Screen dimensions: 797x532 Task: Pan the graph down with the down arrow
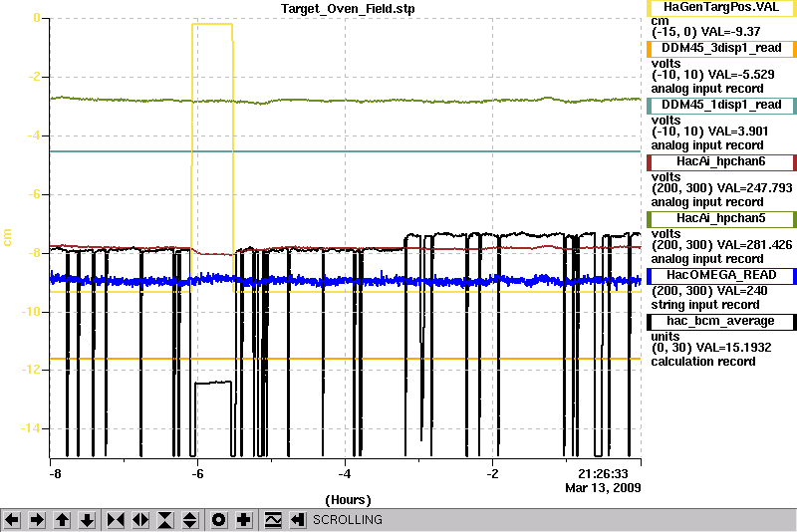88,520
